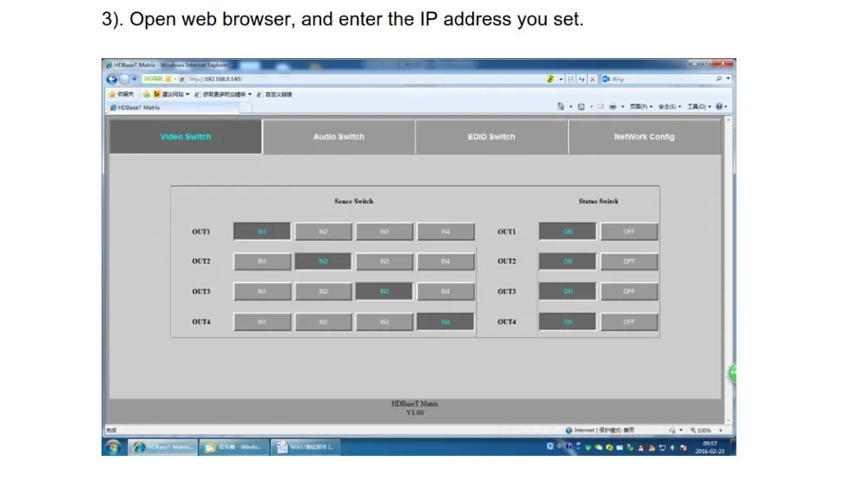Select IN2 for OUT1 scene switch
This screenshot has height=482, width=868.
[323, 232]
